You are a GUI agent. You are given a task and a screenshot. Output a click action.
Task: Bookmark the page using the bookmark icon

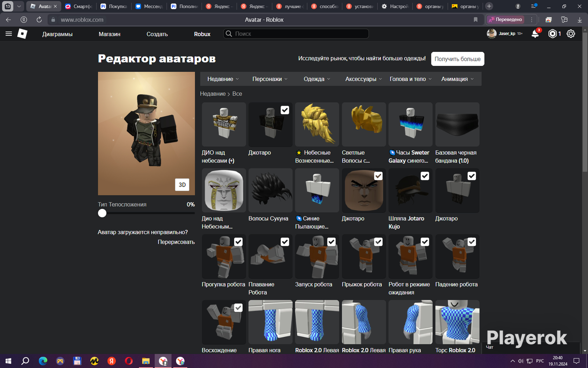click(476, 20)
